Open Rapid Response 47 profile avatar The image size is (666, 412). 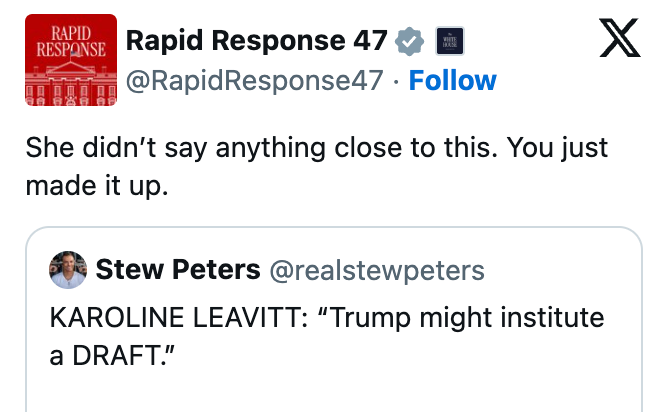70,61
